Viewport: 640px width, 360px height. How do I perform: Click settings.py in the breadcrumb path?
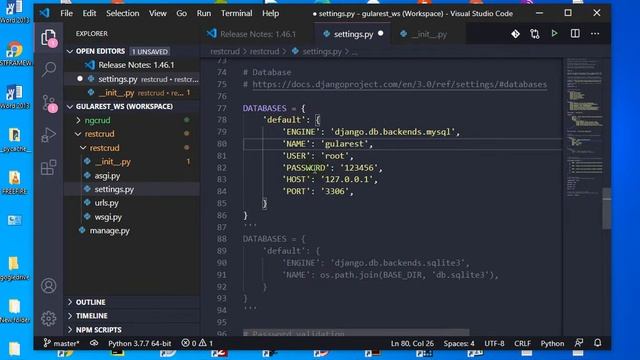(x=322, y=51)
